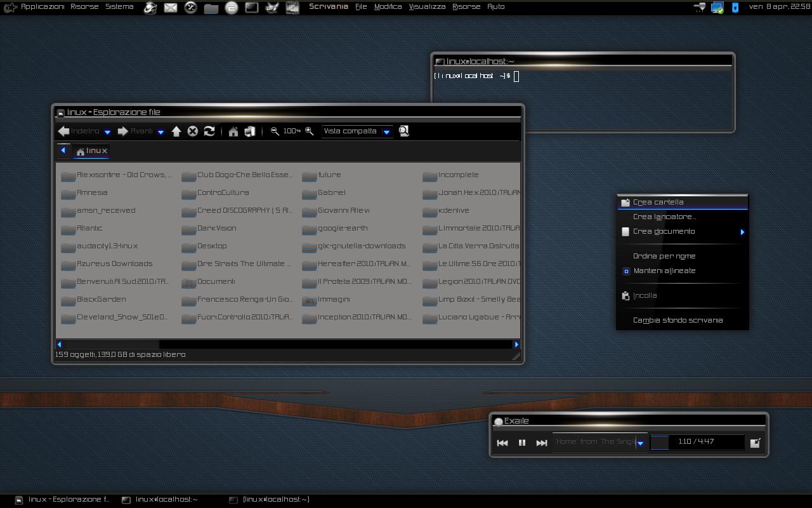
Task: Open the Exaile track list dropdown arrow
Action: pos(640,443)
